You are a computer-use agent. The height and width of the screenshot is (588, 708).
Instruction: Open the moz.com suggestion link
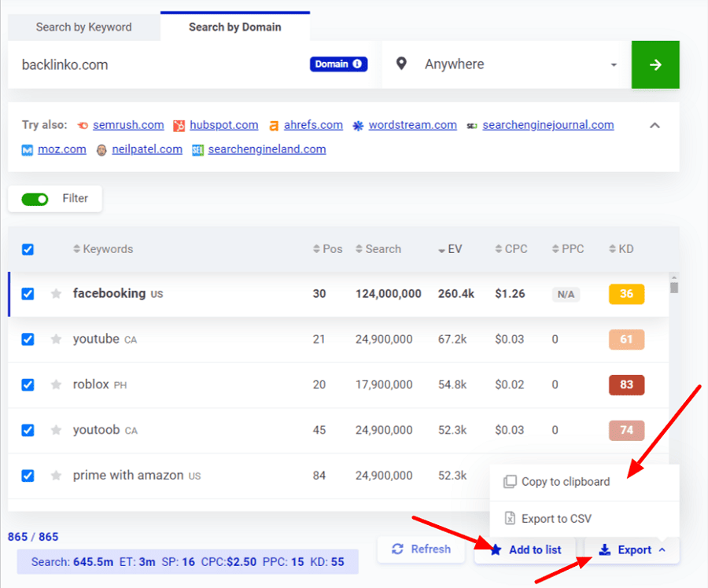(62, 149)
